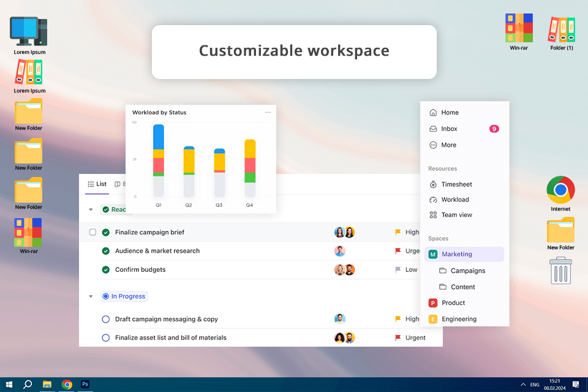Screen dimensions: 588x392
Task: Open New Folder below the Internet icon
Action: click(560, 230)
